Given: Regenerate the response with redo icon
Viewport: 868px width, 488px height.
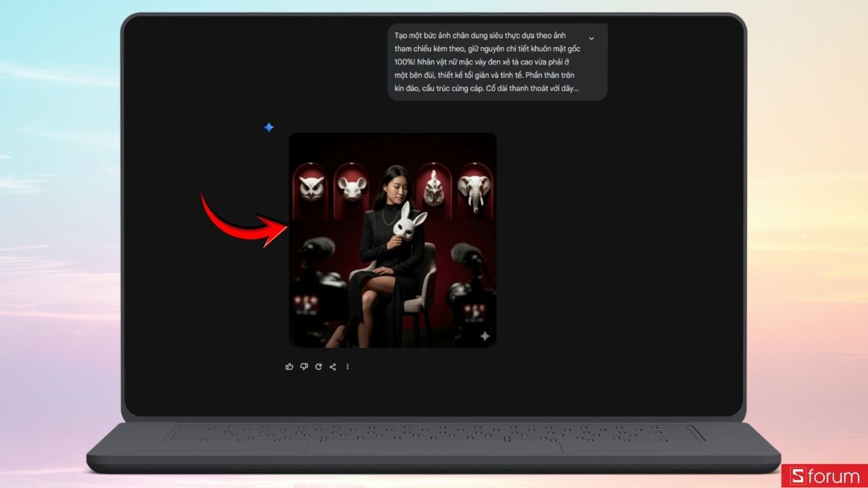Looking at the screenshot, I should (318, 367).
